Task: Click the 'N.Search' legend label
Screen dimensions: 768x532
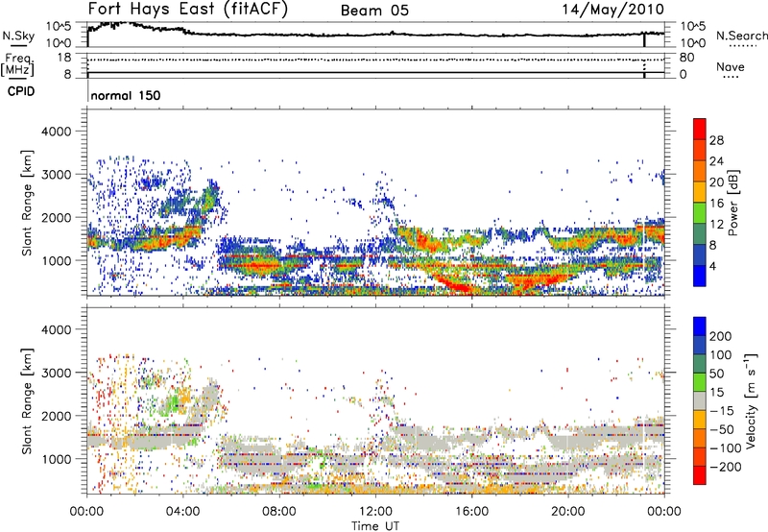Action: pos(741,36)
